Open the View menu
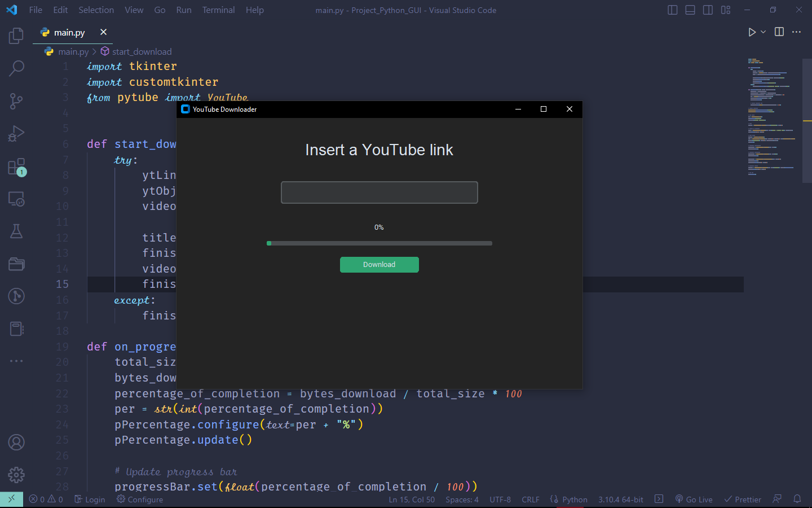Image resolution: width=812 pixels, height=508 pixels. pyautogui.click(x=134, y=10)
